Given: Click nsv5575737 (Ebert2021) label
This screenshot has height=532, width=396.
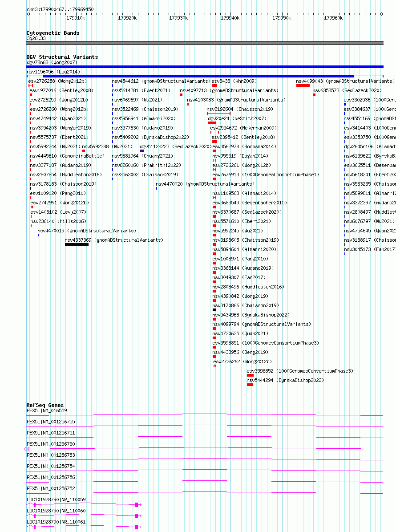Looking at the screenshot, I should (59, 138).
